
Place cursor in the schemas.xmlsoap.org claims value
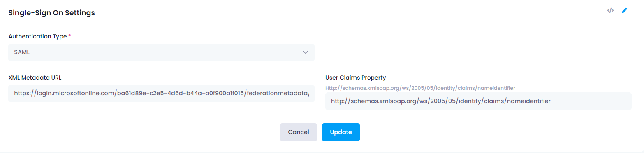click(441, 101)
